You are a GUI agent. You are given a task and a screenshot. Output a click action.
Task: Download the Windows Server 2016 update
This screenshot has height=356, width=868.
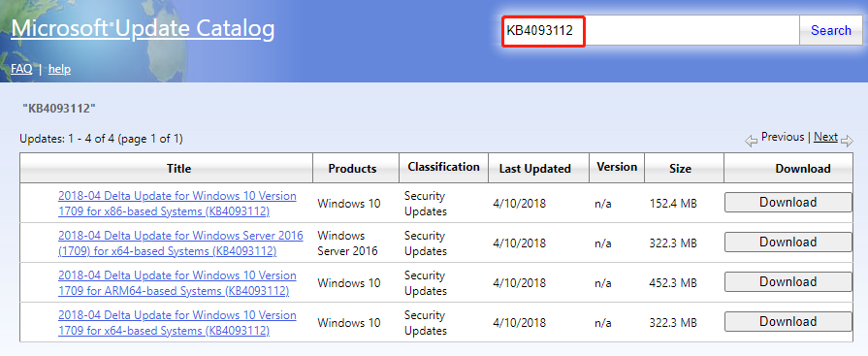[788, 243]
